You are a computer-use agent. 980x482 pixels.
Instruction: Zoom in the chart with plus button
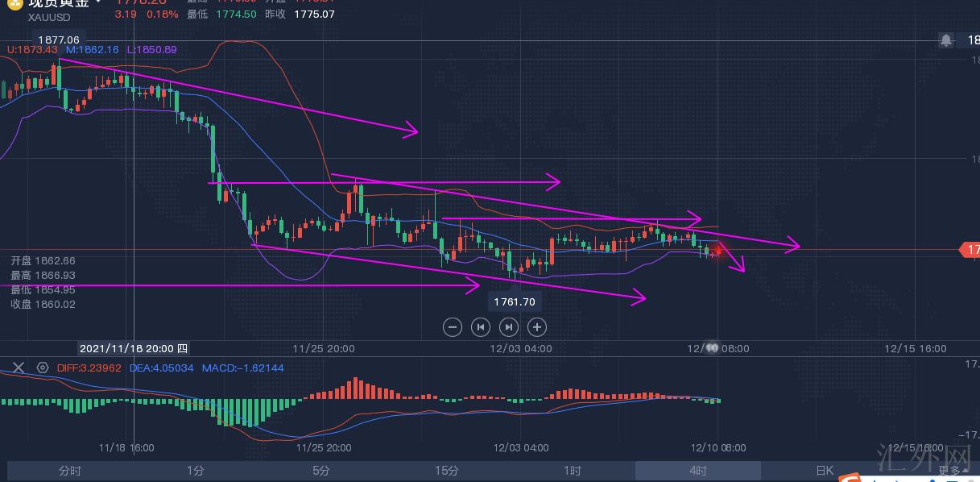537,326
